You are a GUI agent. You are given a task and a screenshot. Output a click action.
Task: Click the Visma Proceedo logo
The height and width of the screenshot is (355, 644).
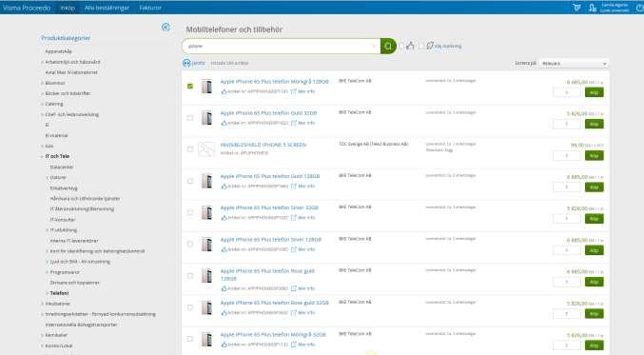click(27, 8)
